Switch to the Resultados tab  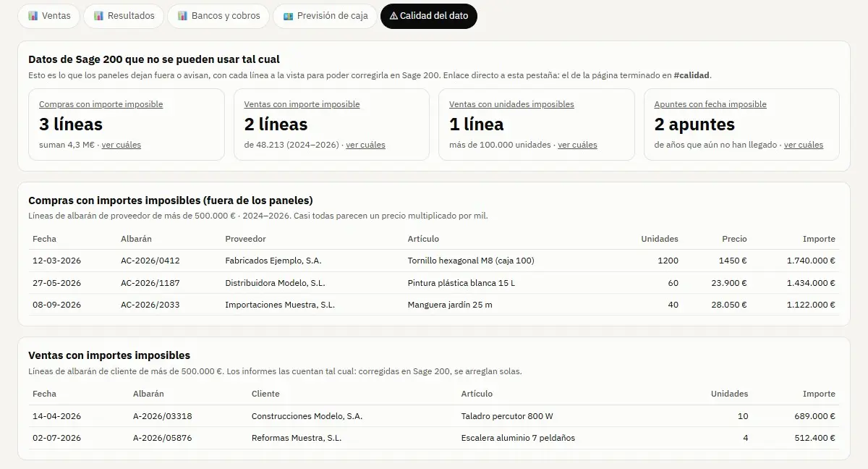click(124, 16)
